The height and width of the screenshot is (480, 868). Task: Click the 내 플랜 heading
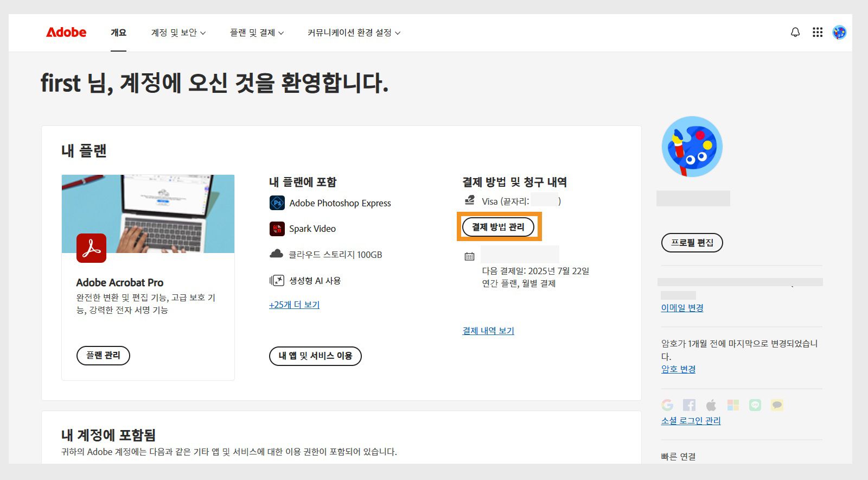[x=84, y=151]
